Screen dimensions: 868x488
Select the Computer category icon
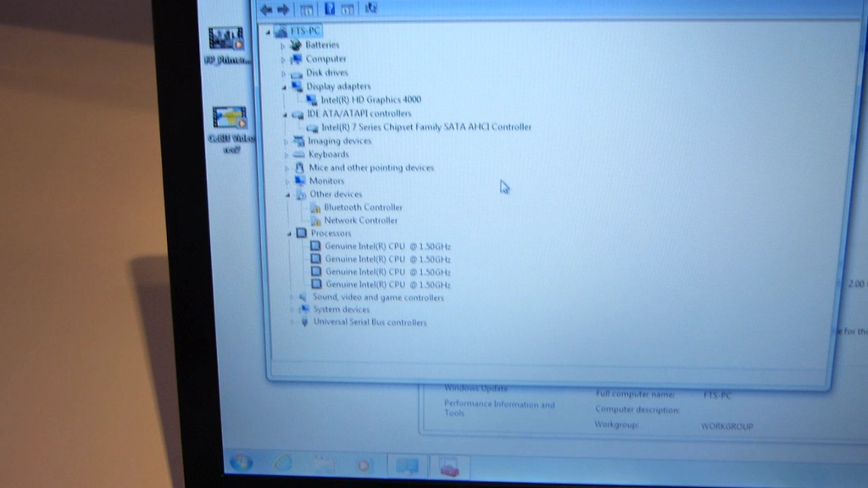[297, 58]
